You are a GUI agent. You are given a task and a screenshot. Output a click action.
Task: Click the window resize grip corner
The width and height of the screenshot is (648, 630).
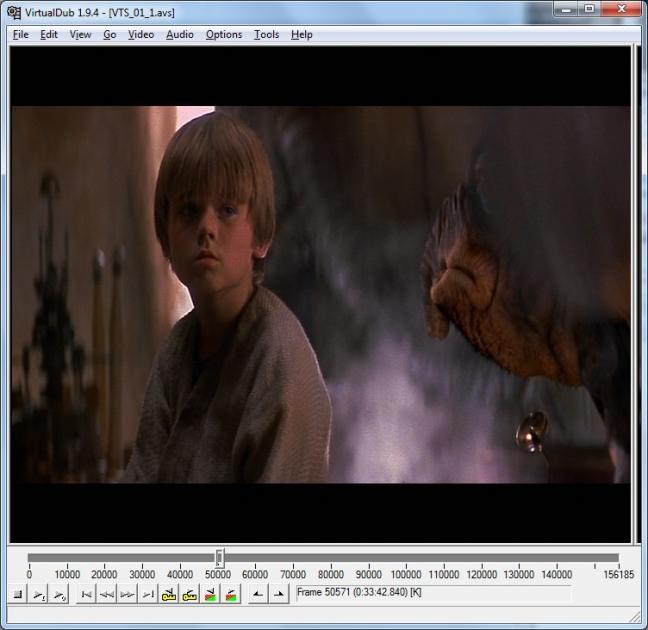click(x=635, y=617)
